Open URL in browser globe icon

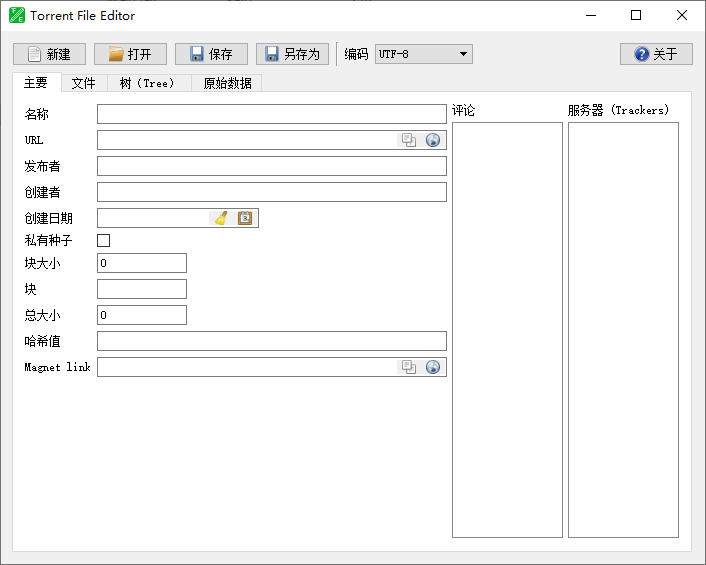(x=433, y=140)
